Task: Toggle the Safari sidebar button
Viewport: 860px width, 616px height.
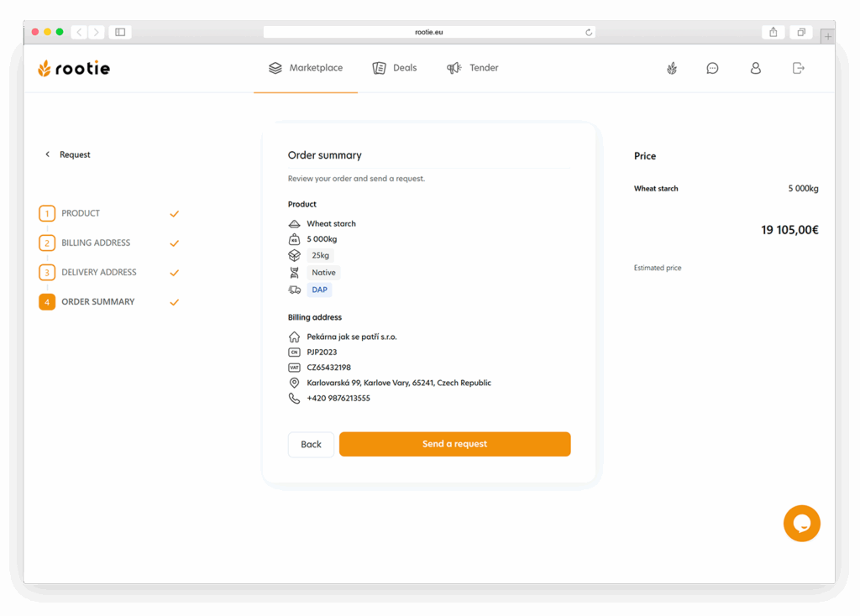Action: pos(120,32)
